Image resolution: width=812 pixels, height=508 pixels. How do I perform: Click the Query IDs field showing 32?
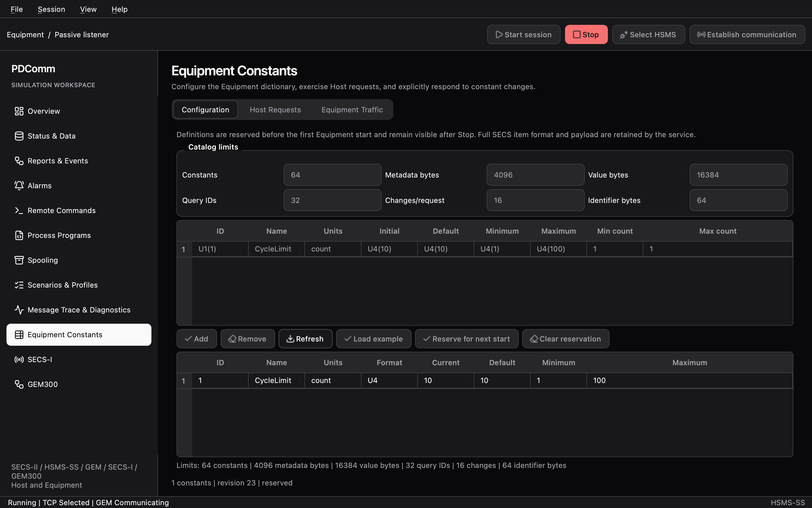click(332, 200)
